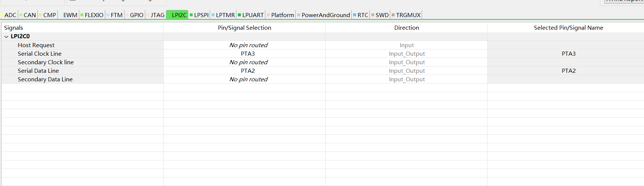Select the LPUART tab

251,15
